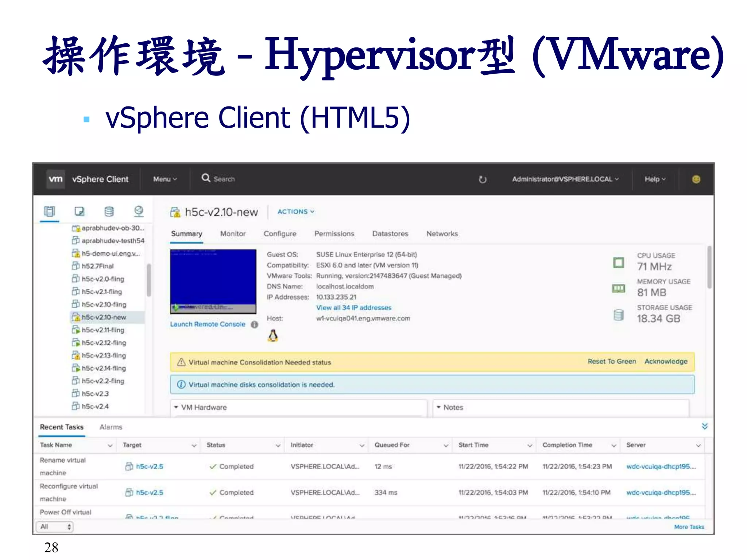
Task: Click the summary pane vertical scrollbar
Action: coord(709,267)
